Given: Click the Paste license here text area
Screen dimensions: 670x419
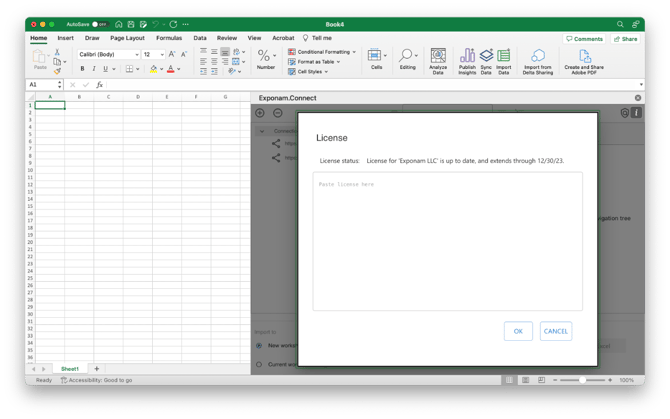Looking at the screenshot, I should 447,241.
